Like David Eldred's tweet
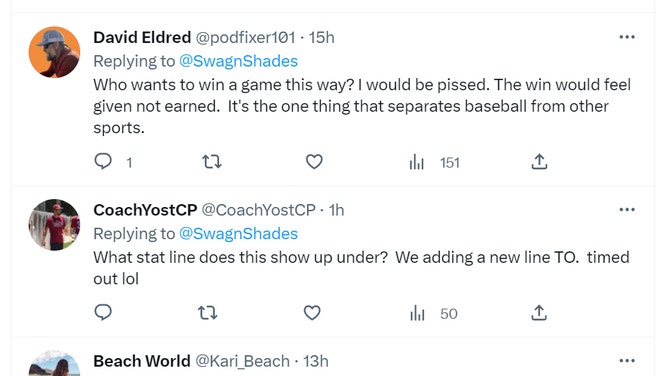Image resolution: width=668 pixels, height=376 pixels. coord(314,162)
